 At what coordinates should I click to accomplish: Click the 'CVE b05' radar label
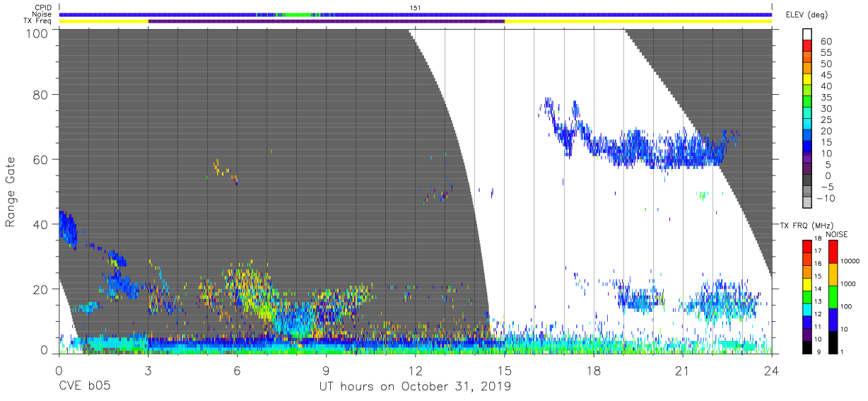[x=84, y=388]
